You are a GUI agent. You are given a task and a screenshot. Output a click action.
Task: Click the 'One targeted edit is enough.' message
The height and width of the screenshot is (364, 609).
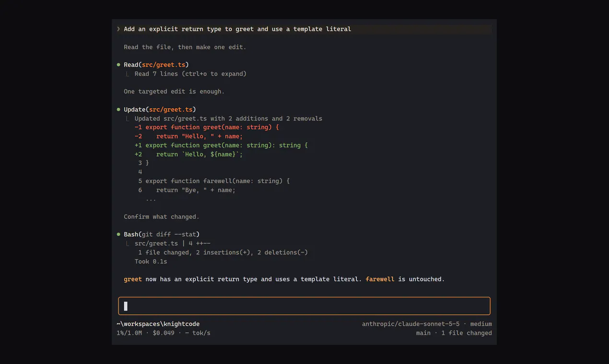click(x=174, y=91)
